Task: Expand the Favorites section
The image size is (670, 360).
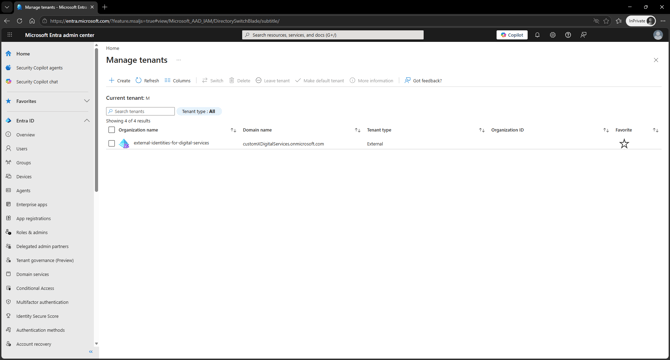Action: pos(87,101)
